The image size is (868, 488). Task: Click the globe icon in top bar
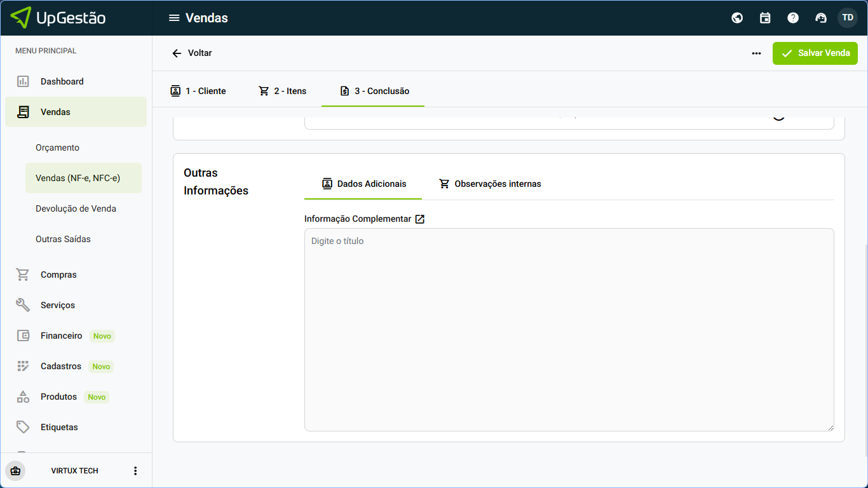[737, 18]
